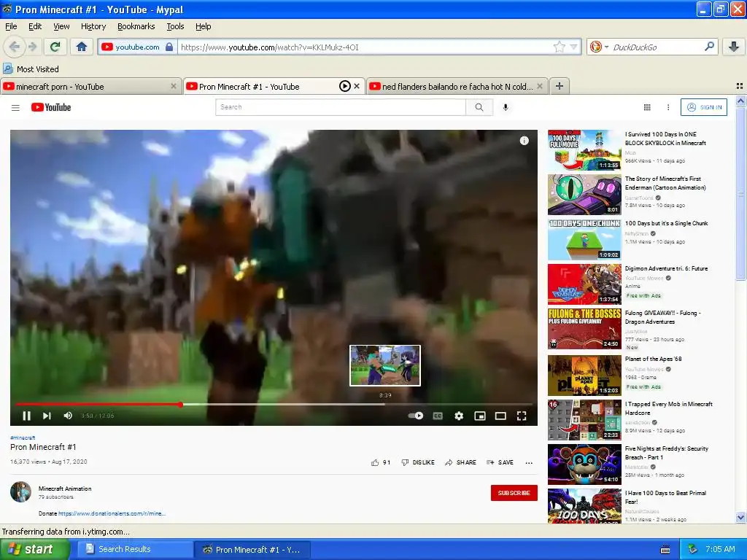Viewport: 747px width, 560px height.
Task: Open more actions ellipsis under video
Action: pyautogui.click(x=529, y=463)
